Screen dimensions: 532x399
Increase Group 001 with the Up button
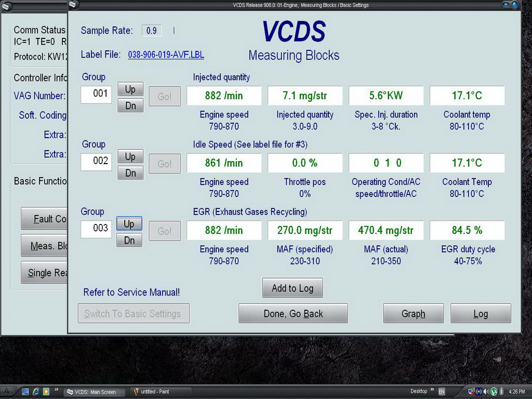point(129,89)
